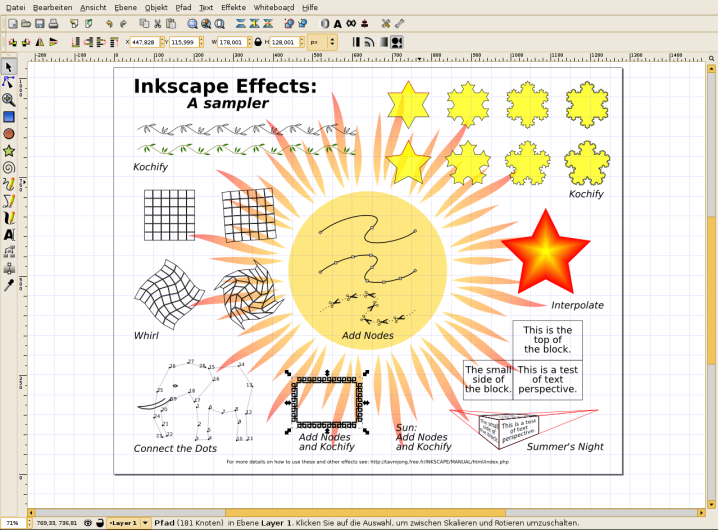Open the Layer 1 dropdown
Screen dimensions: 718x530
tap(129, 523)
